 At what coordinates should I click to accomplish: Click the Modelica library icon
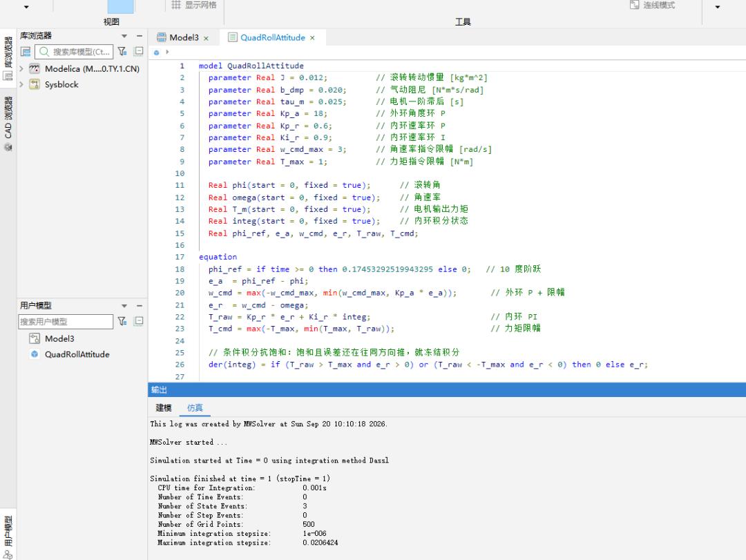pos(35,69)
